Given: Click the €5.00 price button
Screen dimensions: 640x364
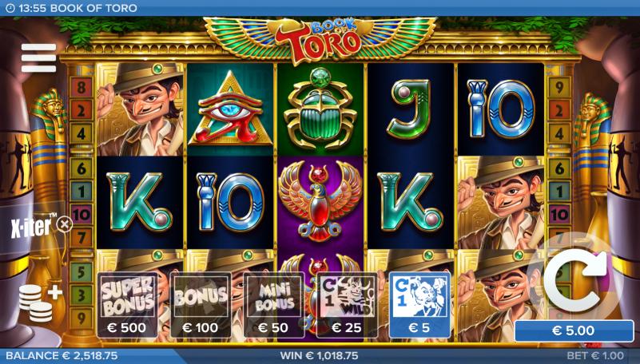Looking at the screenshot, I should (x=574, y=330).
